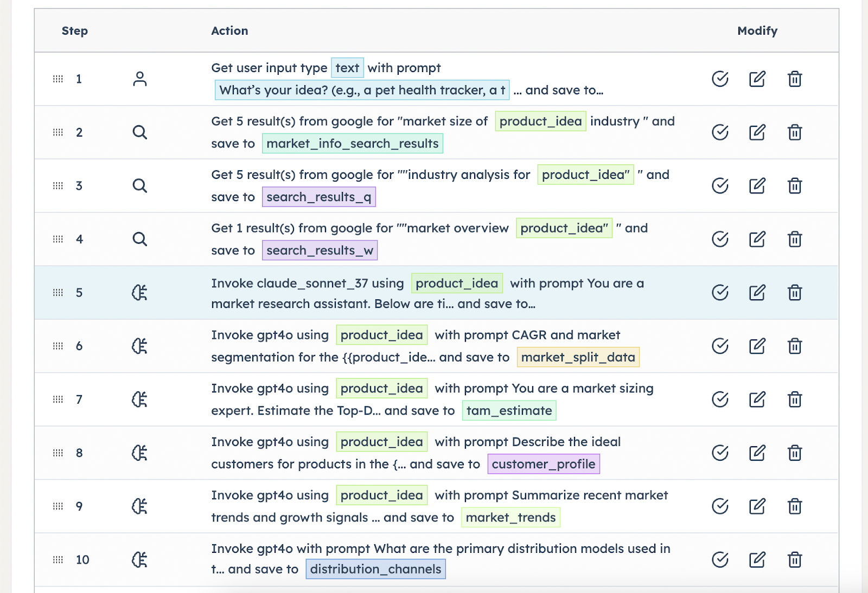This screenshot has width=868, height=593.
Task: Edit step 8 customer_profile action
Action: pyautogui.click(x=757, y=453)
